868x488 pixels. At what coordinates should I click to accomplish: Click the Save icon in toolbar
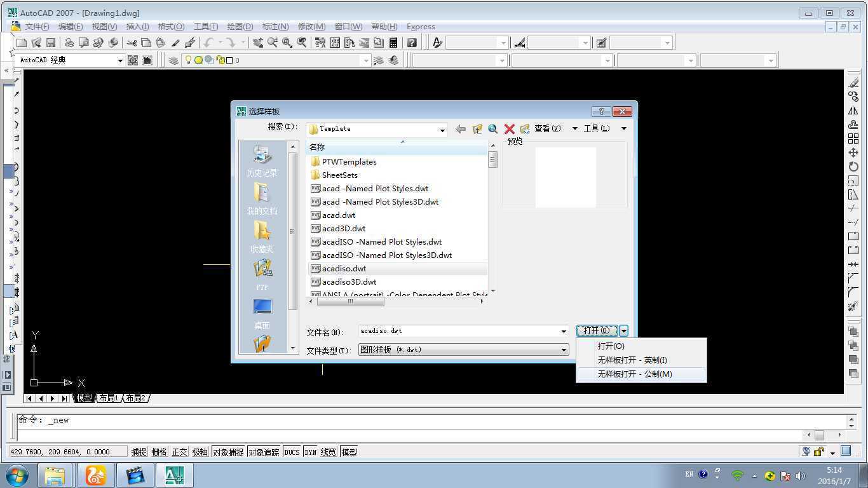(x=51, y=43)
